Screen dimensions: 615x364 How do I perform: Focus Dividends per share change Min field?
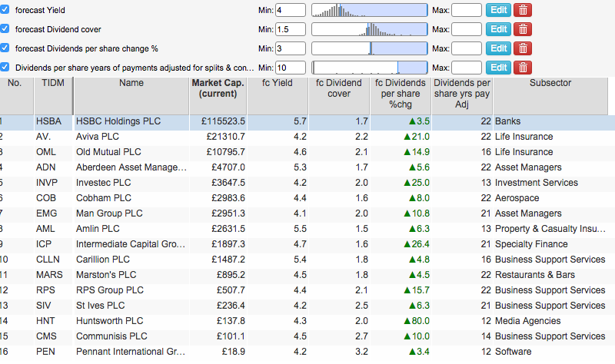(291, 48)
